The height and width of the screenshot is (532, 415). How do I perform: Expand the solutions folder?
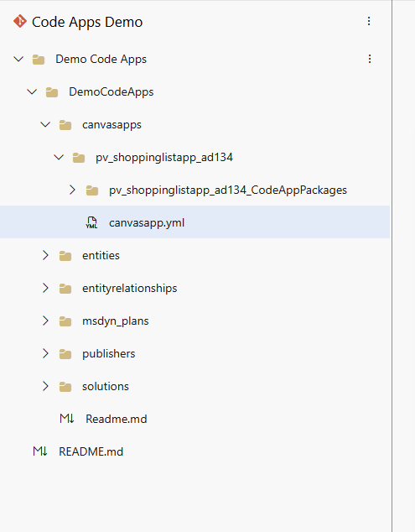pyautogui.click(x=45, y=386)
